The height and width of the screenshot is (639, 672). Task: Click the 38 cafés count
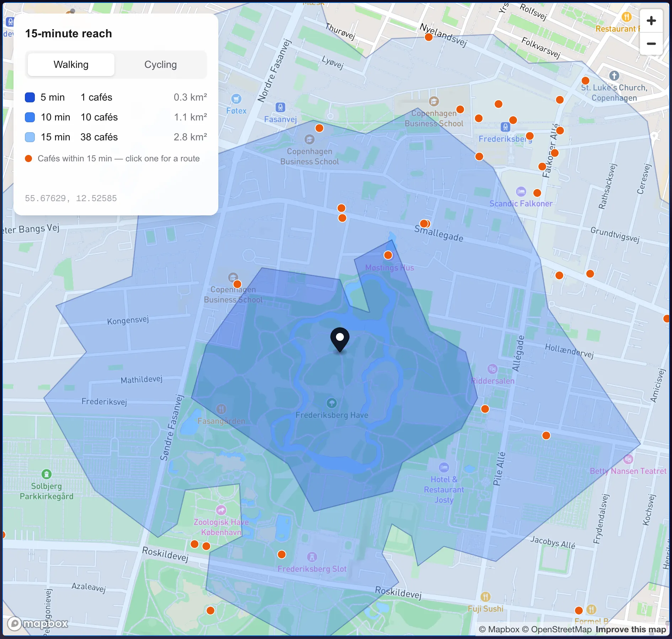(99, 137)
